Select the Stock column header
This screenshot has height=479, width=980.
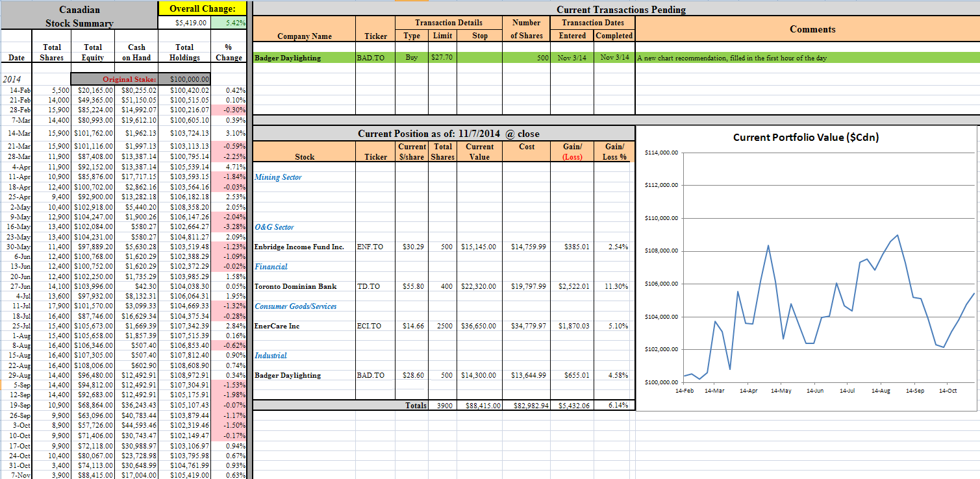pyautogui.click(x=304, y=157)
